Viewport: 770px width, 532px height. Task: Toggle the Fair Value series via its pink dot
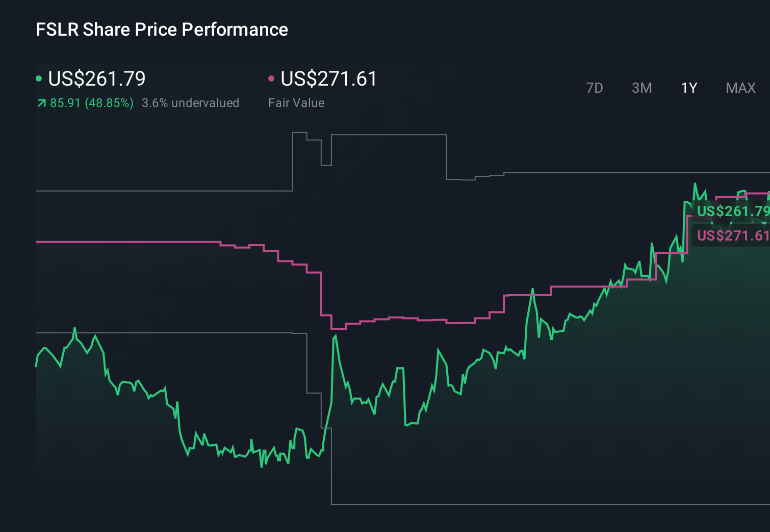tap(271, 78)
